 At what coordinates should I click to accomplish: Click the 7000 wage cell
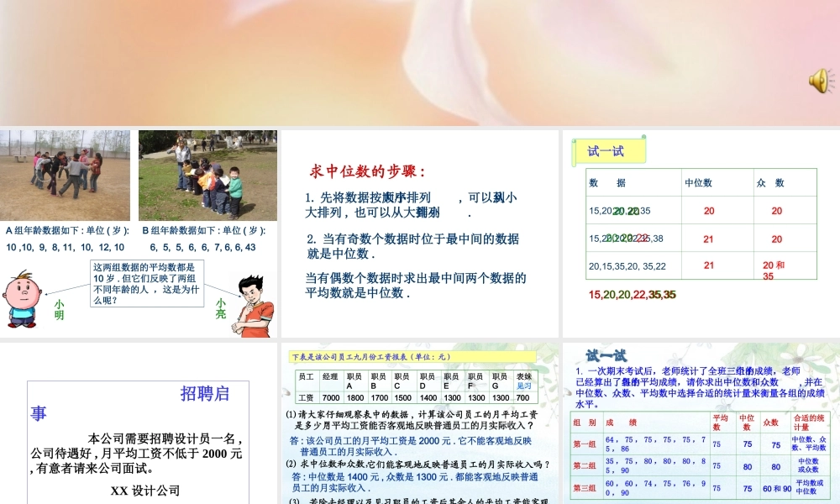(330, 397)
